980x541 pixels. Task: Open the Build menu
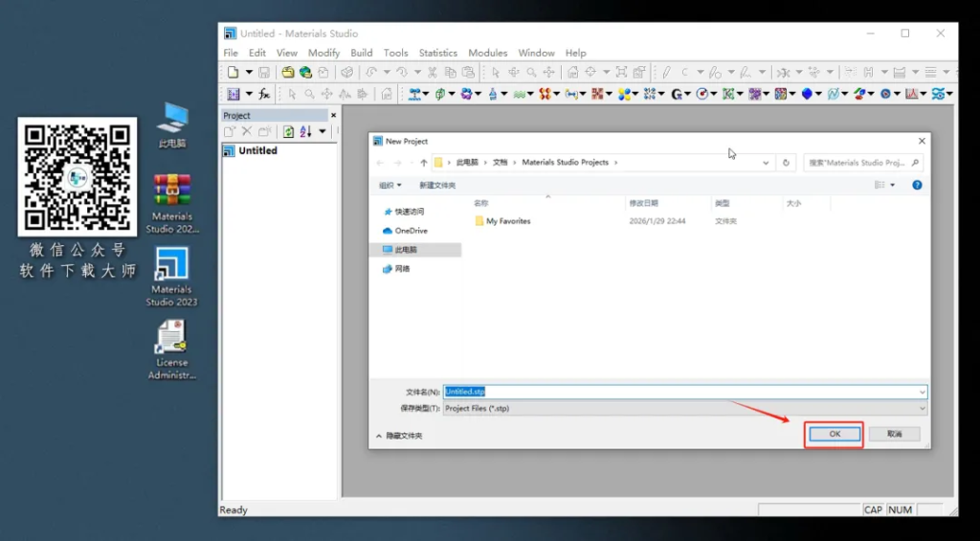click(x=362, y=53)
